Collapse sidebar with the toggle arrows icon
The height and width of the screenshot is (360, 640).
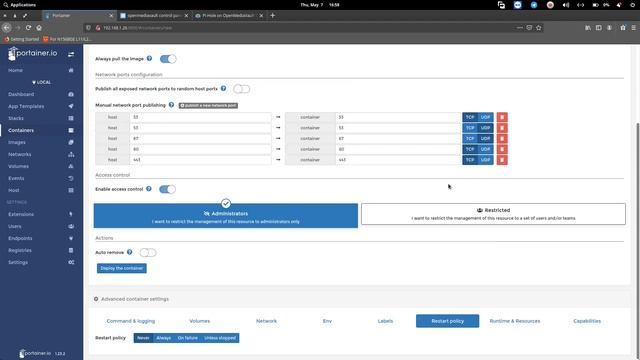coord(71,54)
